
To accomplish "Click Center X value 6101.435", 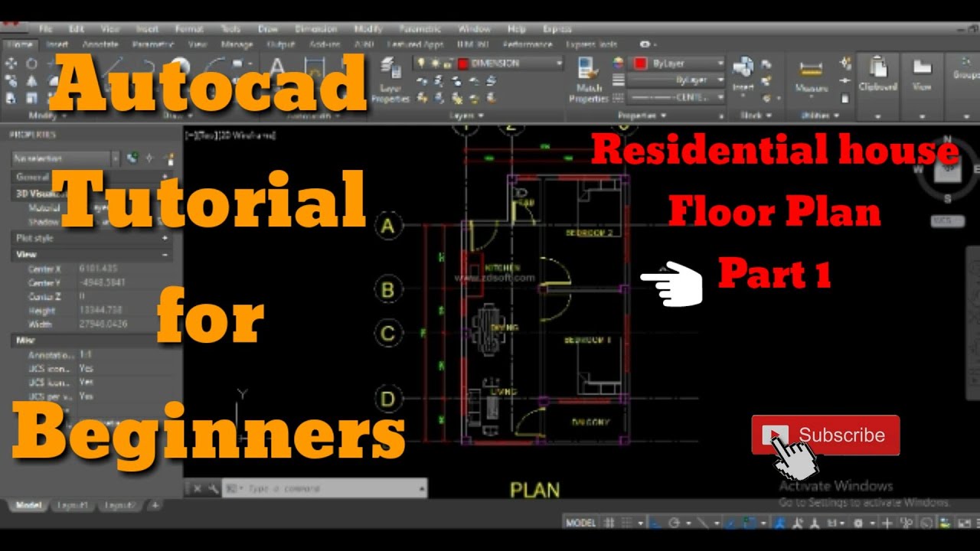I will 99,269.
